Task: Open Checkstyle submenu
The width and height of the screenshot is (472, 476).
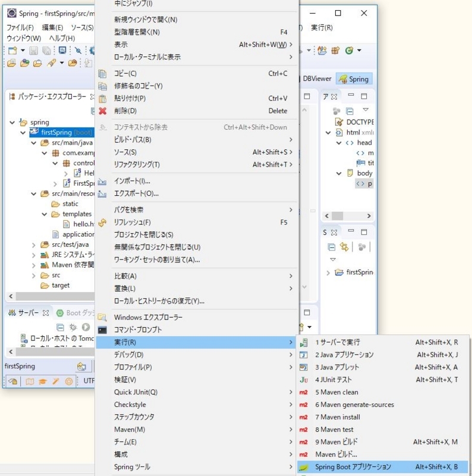Action: pos(197,405)
